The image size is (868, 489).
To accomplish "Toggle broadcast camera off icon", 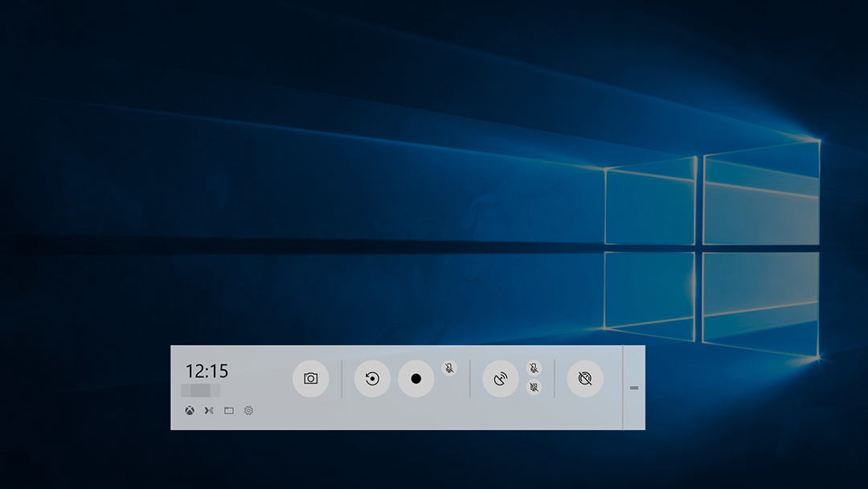I will pos(534,387).
